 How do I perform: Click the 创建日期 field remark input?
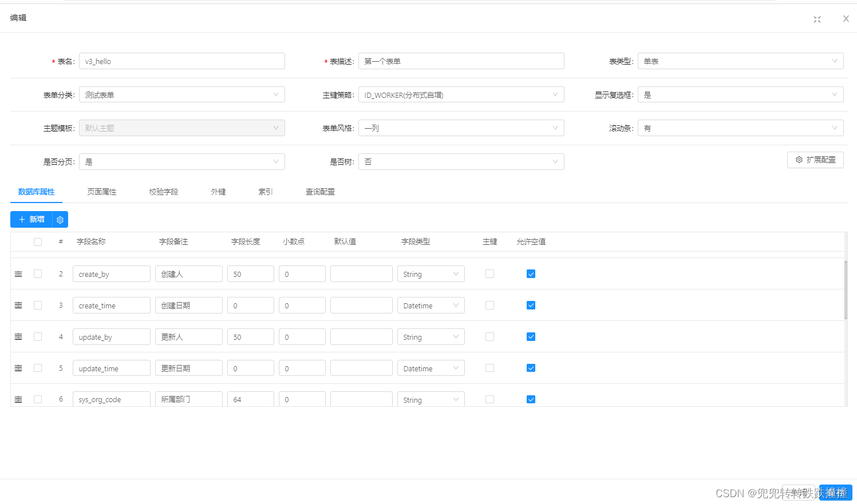pyautogui.click(x=189, y=305)
